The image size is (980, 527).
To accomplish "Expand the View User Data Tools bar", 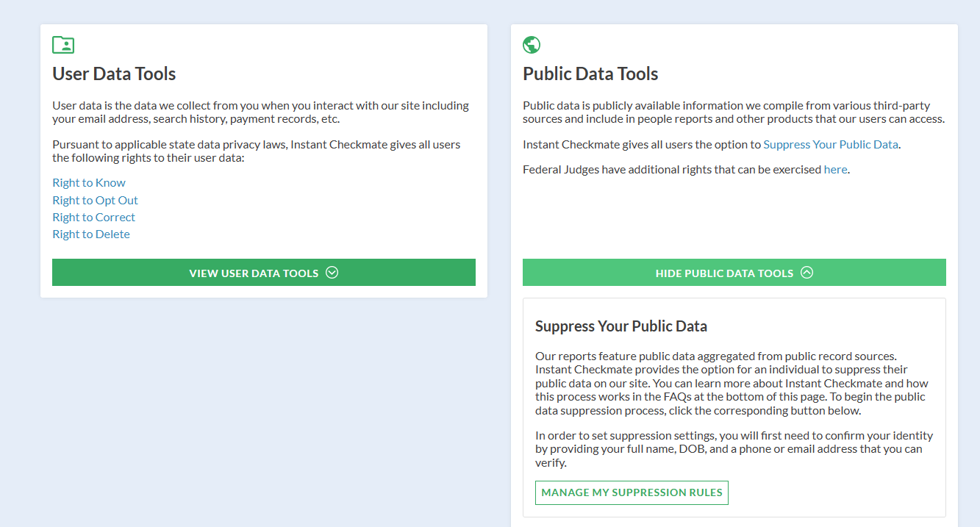I will click(x=263, y=273).
